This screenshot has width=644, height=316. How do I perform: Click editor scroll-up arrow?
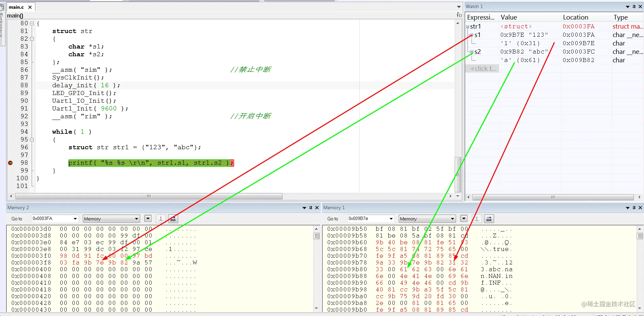(x=458, y=23)
